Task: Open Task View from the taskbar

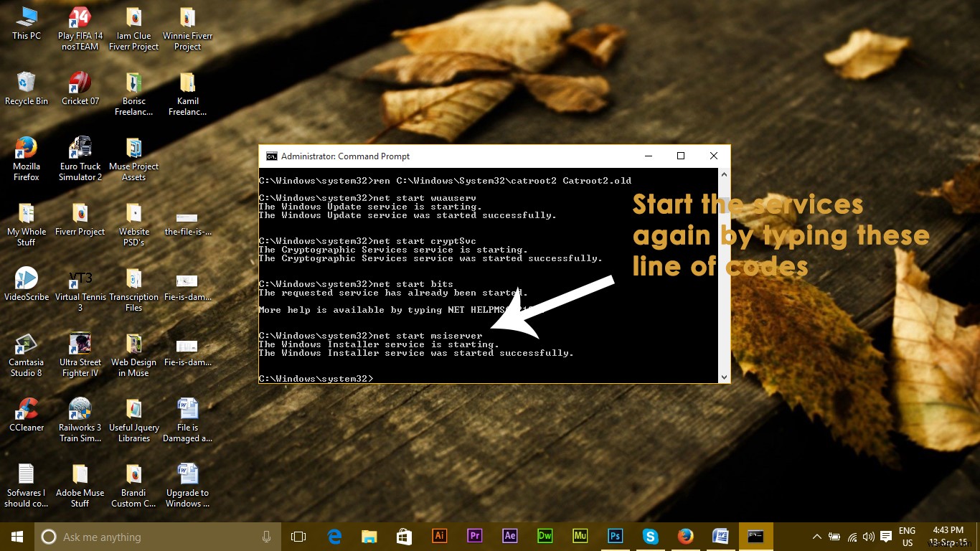Action: (x=298, y=537)
